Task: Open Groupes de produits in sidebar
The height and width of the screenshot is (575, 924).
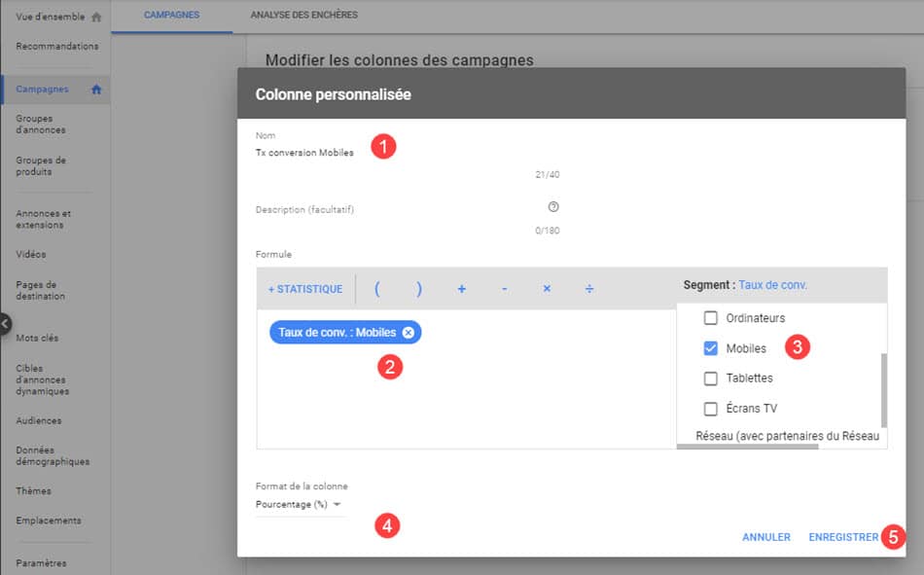Action: click(41, 165)
